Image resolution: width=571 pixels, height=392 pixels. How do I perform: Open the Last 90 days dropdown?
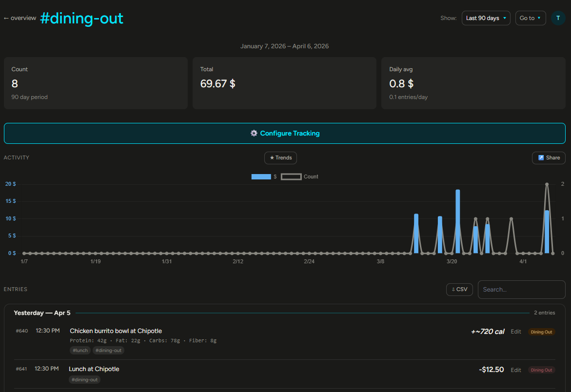486,18
